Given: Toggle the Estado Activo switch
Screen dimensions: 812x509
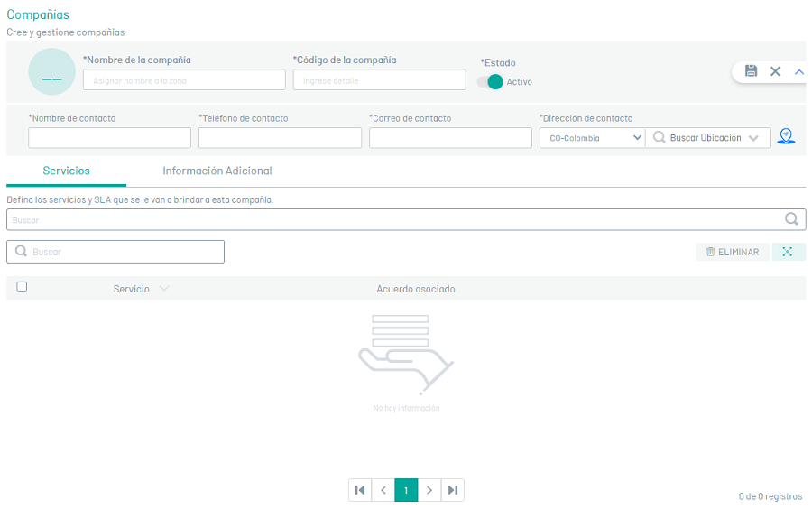Looking at the screenshot, I should coord(491,82).
